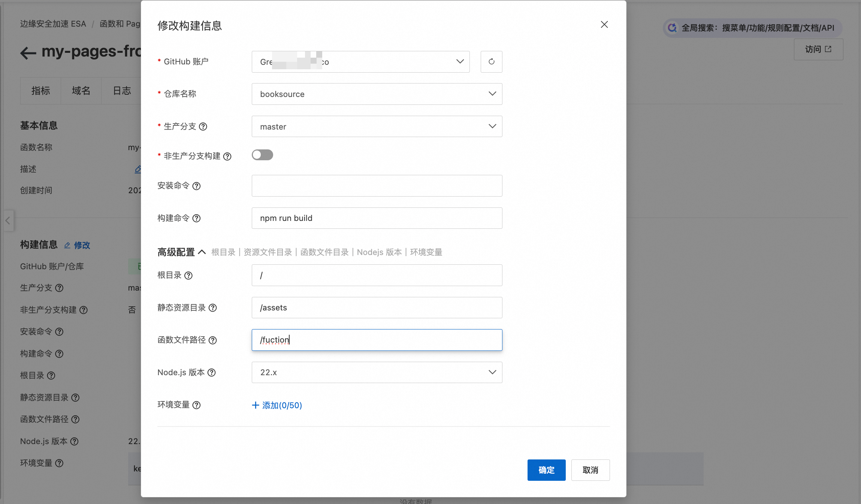Click help icon beside 非生产分支构建 in dialog

point(227,157)
